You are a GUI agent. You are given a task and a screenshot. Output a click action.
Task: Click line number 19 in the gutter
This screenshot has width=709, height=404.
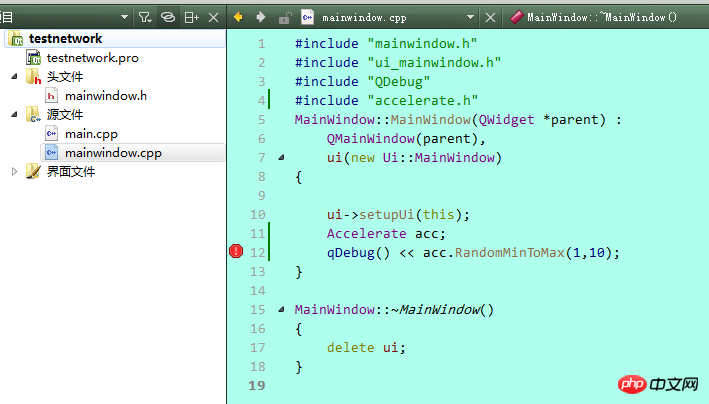point(257,385)
